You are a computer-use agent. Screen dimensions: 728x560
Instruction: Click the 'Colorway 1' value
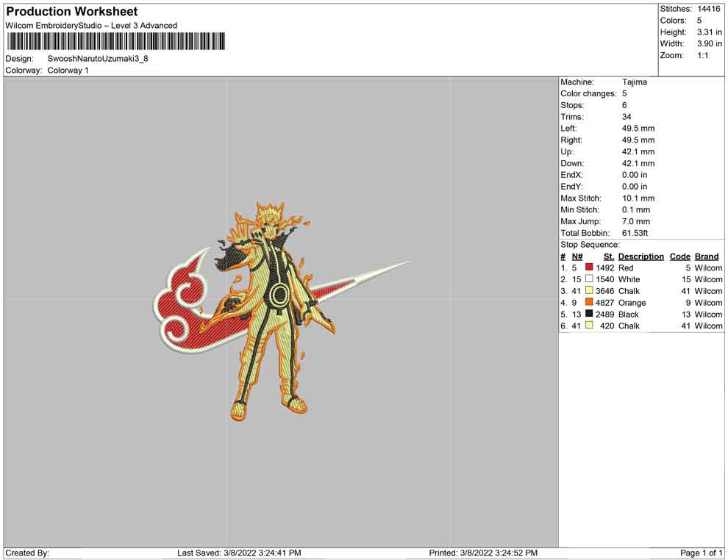pos(68,70)
